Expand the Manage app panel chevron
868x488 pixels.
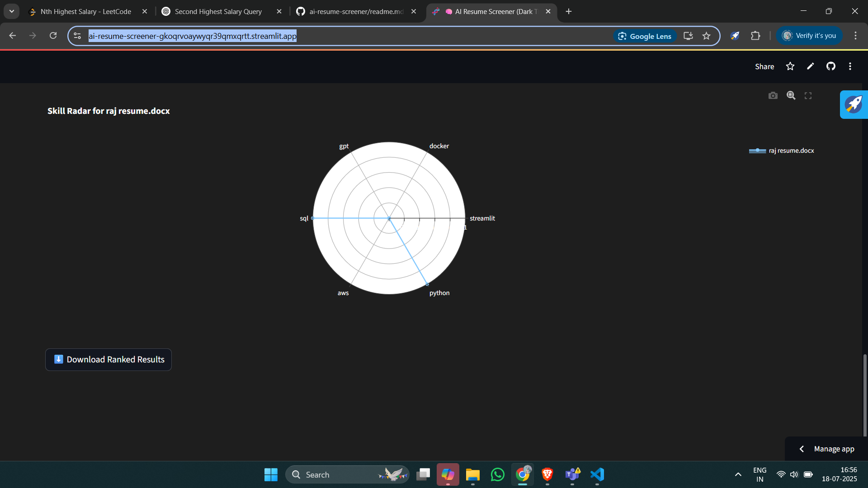(802, 449)
